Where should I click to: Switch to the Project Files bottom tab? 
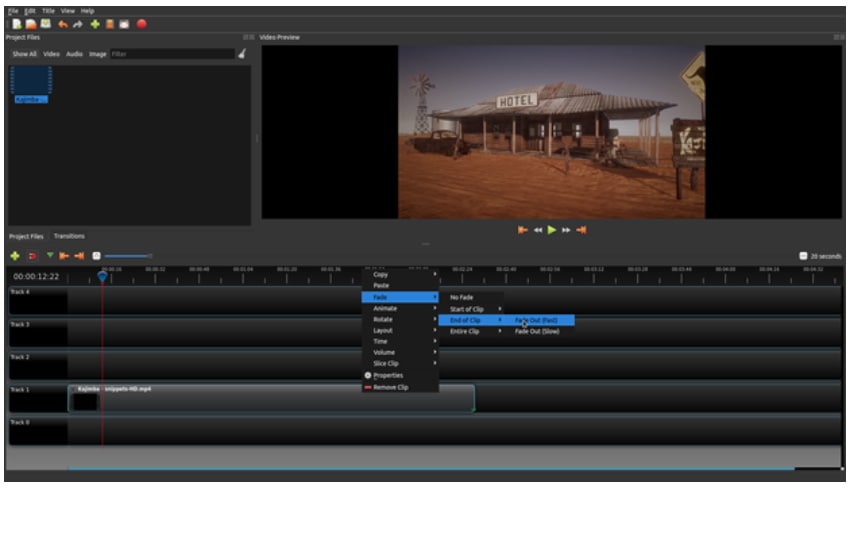tap(26, 236)
